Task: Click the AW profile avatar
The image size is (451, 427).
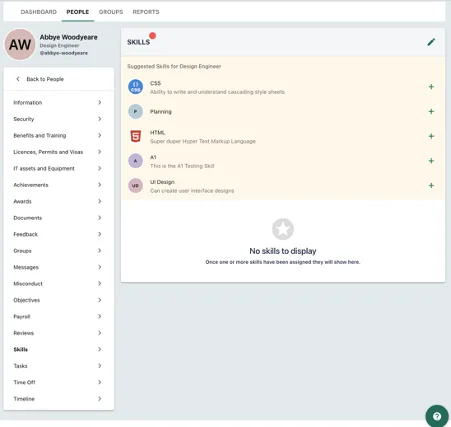Action: coord(20,44)
